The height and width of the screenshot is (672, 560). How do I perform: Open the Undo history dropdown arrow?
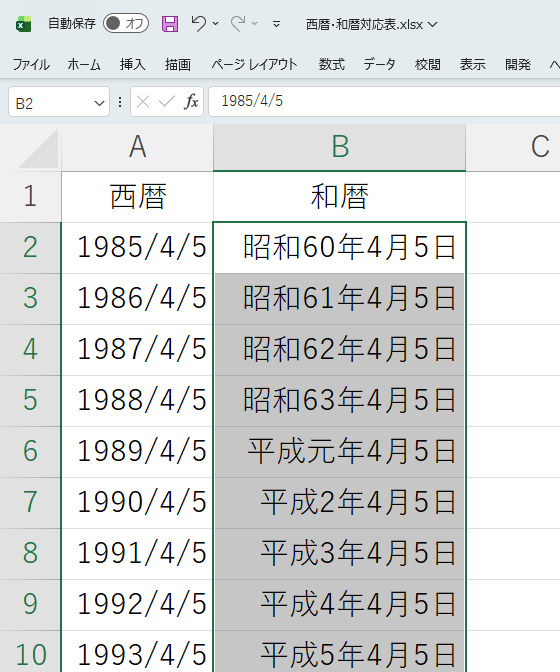216,24
